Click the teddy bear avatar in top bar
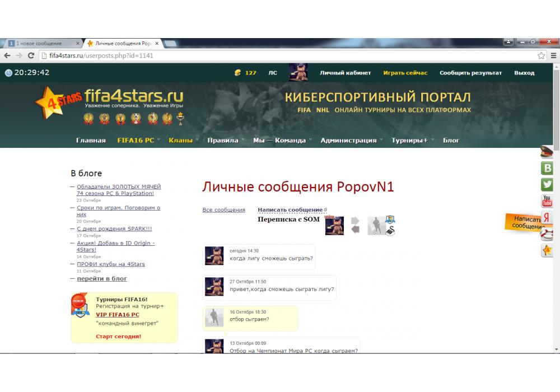This screenshot has height=392, width=560. 298,72
